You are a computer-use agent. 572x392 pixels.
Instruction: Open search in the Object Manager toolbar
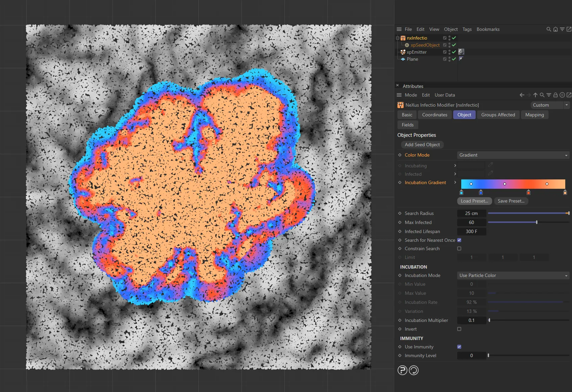point(549,29)
